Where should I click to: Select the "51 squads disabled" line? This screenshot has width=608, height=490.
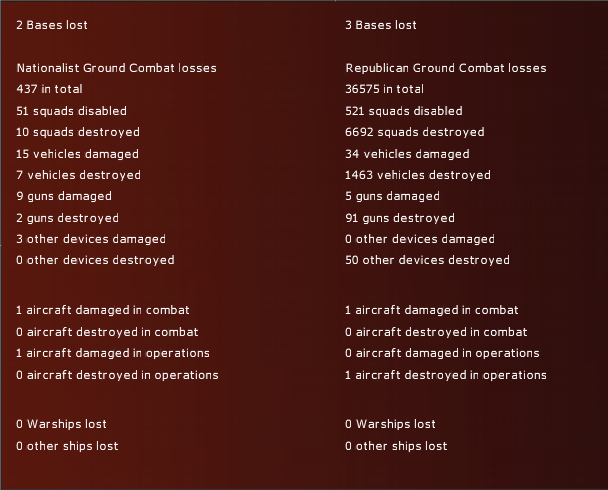coord(71,111)
